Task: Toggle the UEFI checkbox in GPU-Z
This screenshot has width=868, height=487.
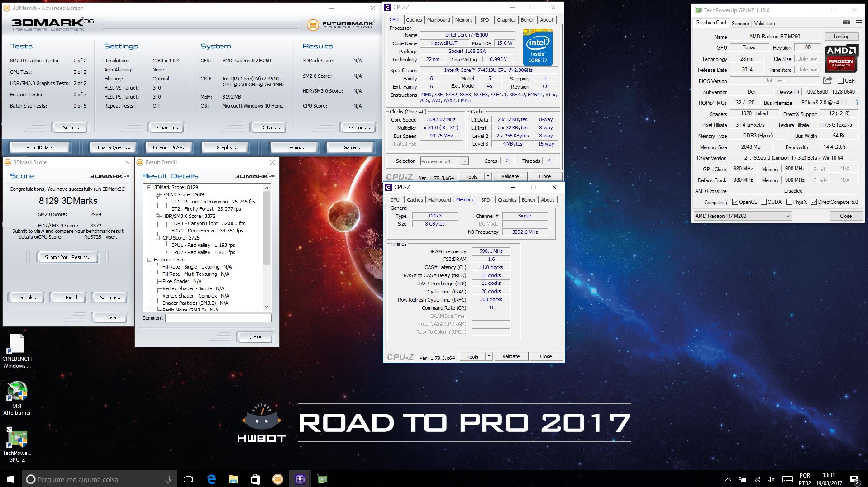Action: pyautogui.click(x=840, y=81)
